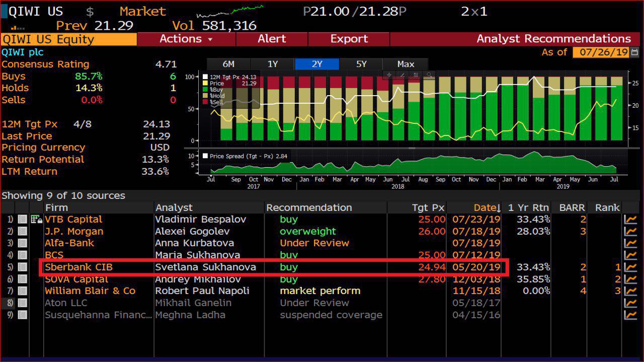Screen dimensions: 644x362
Task: Edit the As of date field 07/26/19
Action: pos(601,52)
